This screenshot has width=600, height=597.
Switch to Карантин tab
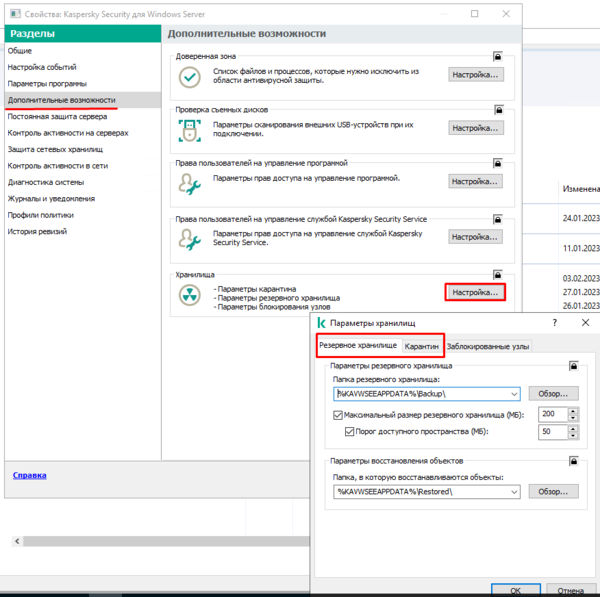[x=421, y=346]
